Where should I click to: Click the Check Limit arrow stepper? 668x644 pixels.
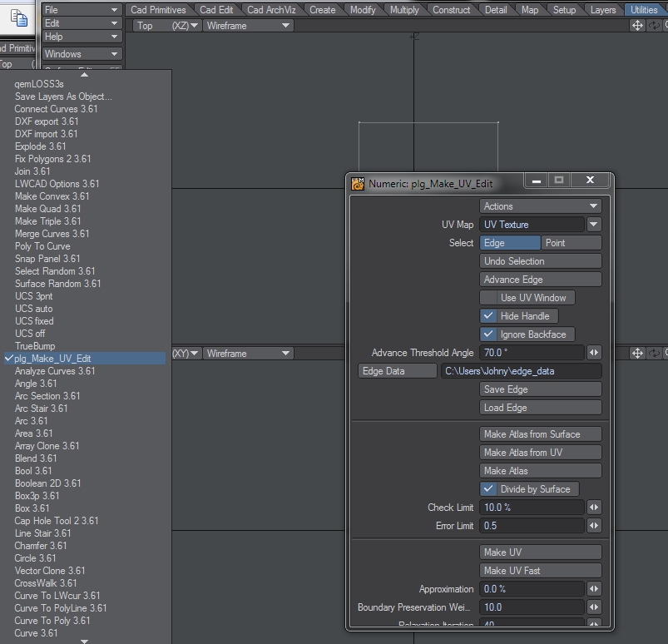(594, 508)
